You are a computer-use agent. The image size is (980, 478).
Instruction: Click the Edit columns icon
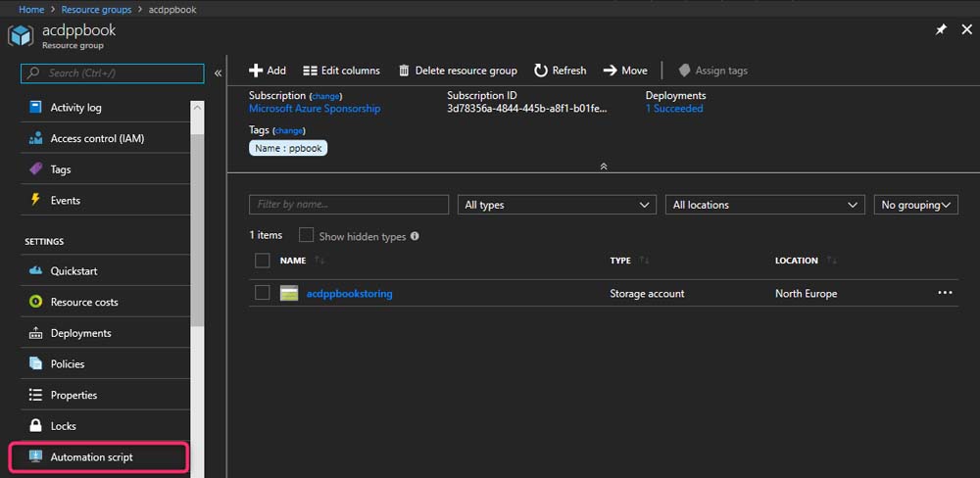(x=310, y=71)
